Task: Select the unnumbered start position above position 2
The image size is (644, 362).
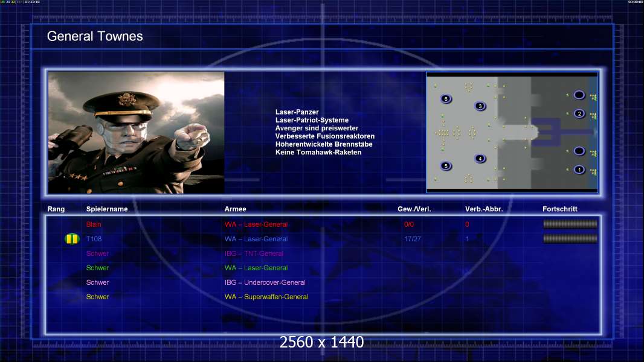Action: (579, 95)
